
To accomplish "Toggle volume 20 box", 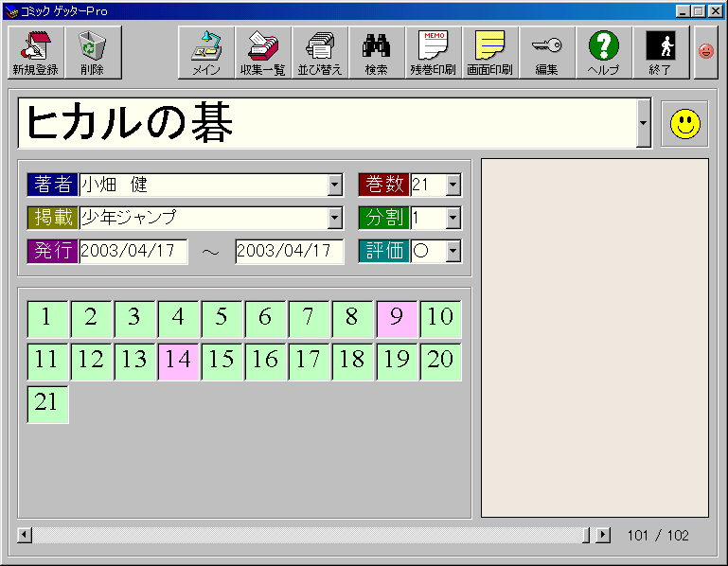I will pos(440,362).
